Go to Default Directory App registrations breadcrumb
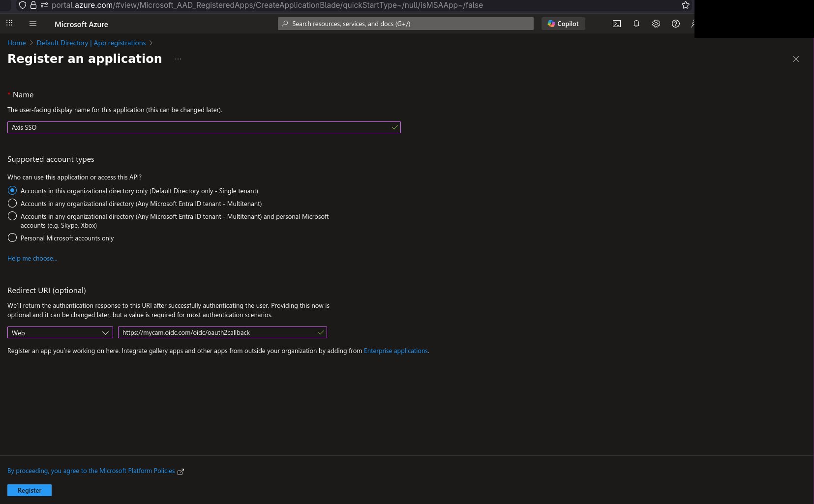The width and height of the screenshot is (814, 504). pos(91,43)
